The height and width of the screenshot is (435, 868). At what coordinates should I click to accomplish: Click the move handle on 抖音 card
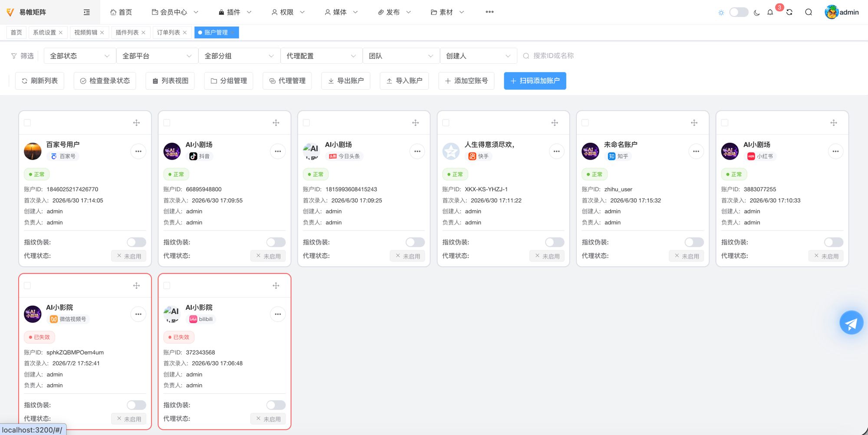click(276, 123)
